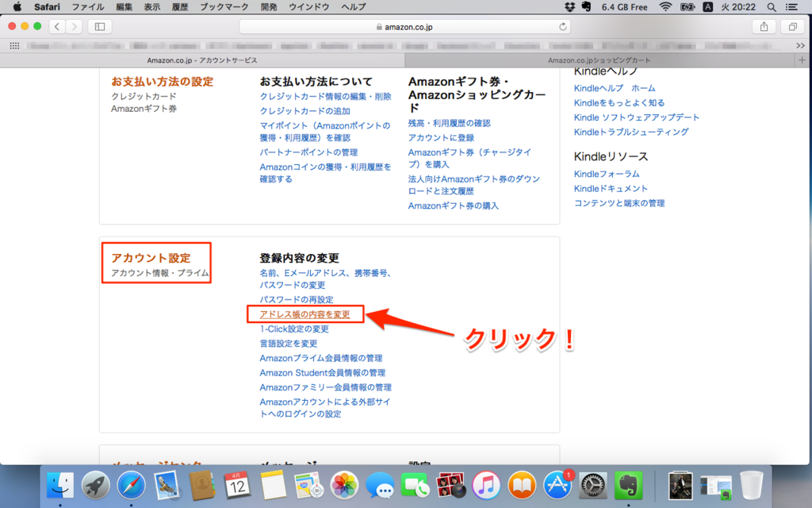This screenshot has height=508, width=812.
Task: Open Amazonファミリー会員情報の管理 link
Action: [x=325, y=387]
